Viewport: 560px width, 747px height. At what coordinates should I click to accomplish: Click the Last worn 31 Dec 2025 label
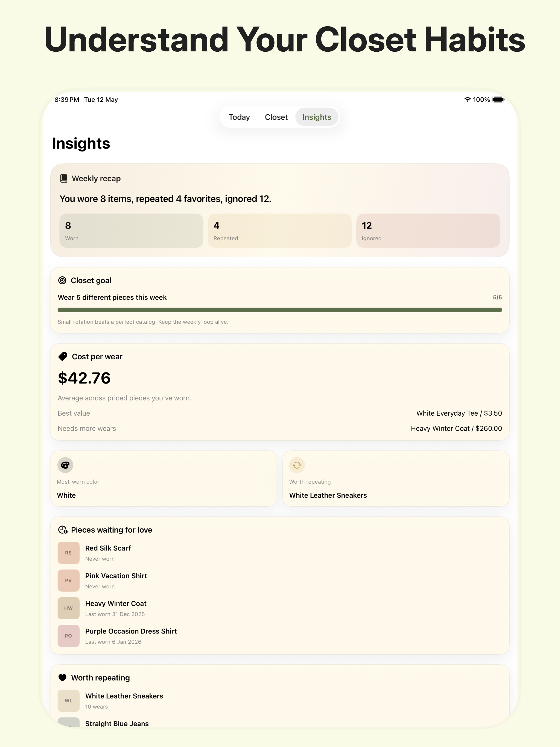point(115,614)
